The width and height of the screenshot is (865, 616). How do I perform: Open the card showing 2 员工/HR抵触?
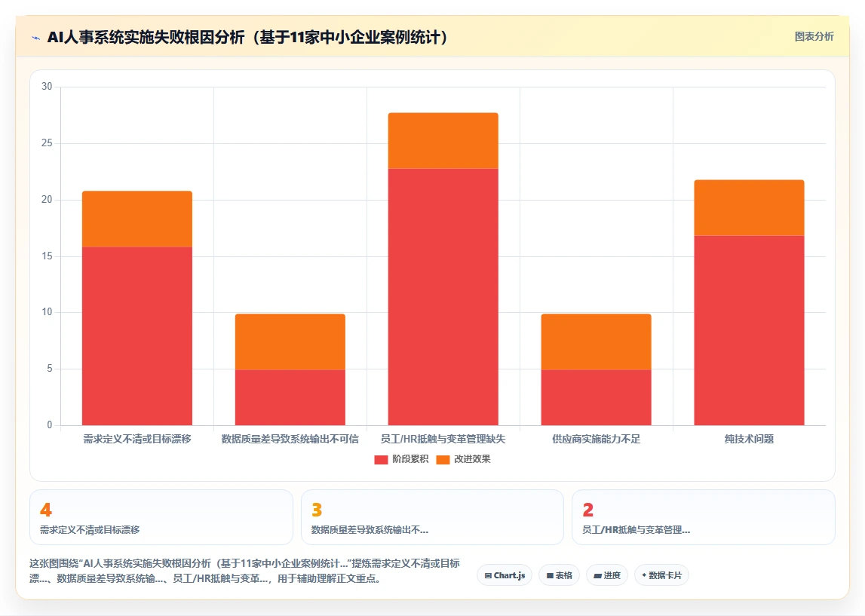point(704,517)
